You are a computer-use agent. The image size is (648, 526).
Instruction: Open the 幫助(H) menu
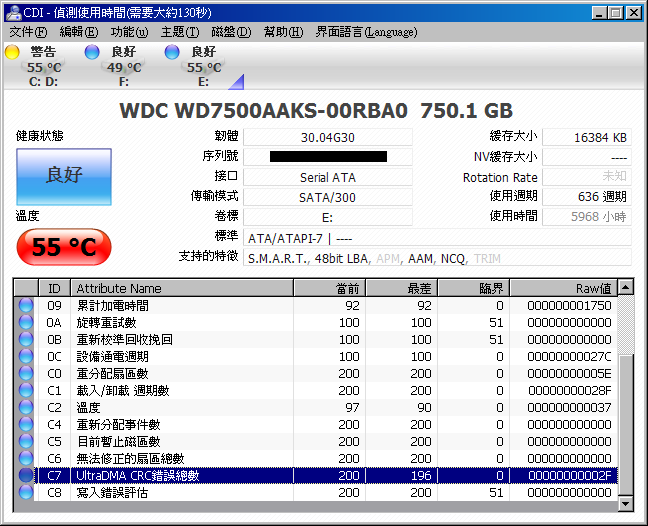[x=283, y=32]
